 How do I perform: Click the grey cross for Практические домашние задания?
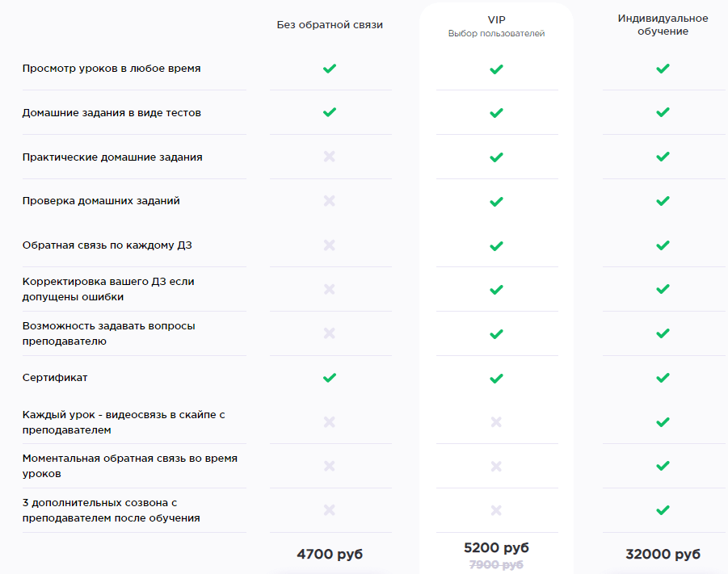pyautogui.click(x=330, y=157)
